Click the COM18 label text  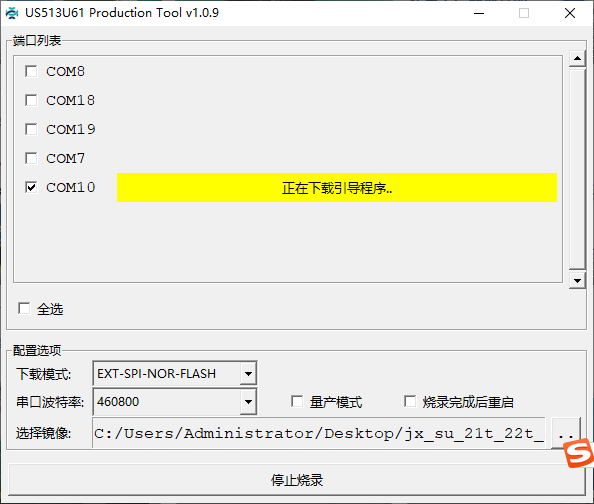(70, 100)
